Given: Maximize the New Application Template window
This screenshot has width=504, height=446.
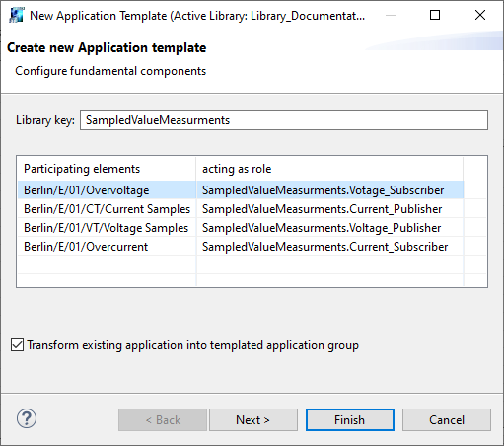Looking at the screenshot, I should tap(435, 15).
